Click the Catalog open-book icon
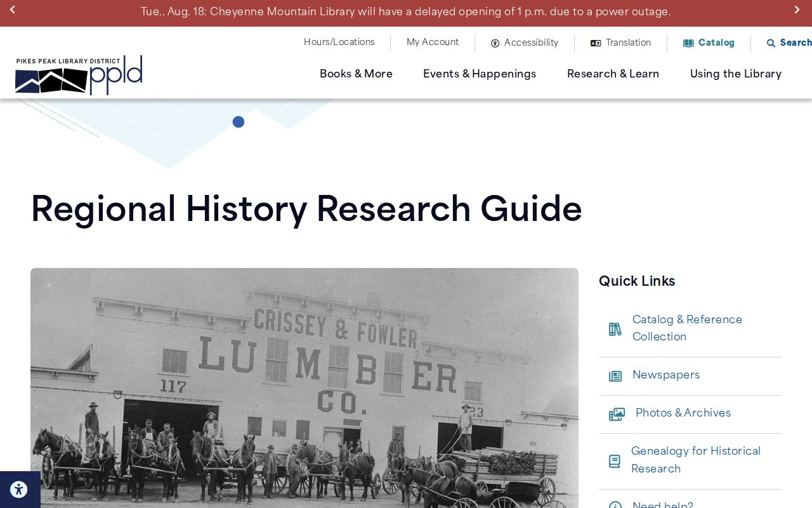 click(x=688, y=43)
